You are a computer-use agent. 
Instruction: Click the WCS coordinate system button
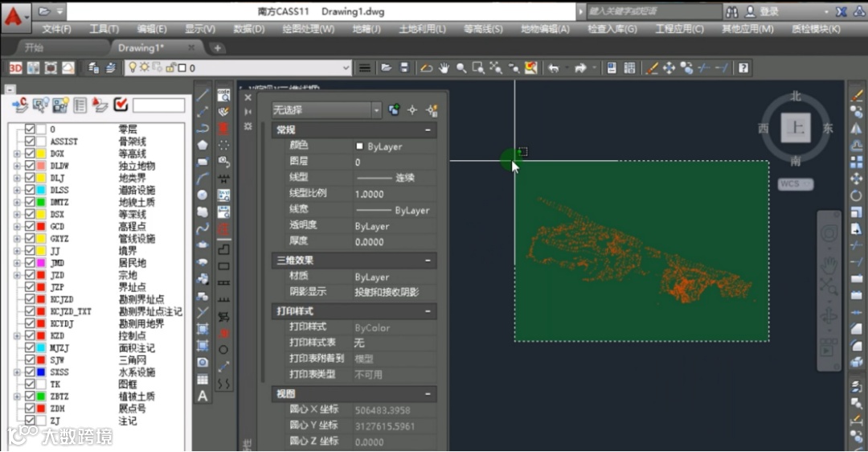795,184
